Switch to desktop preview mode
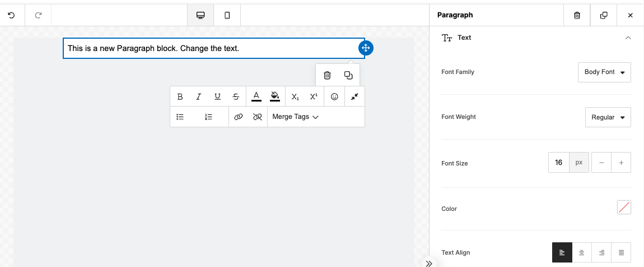The height and width of the screenshot is (267, 644). (200, 15)
